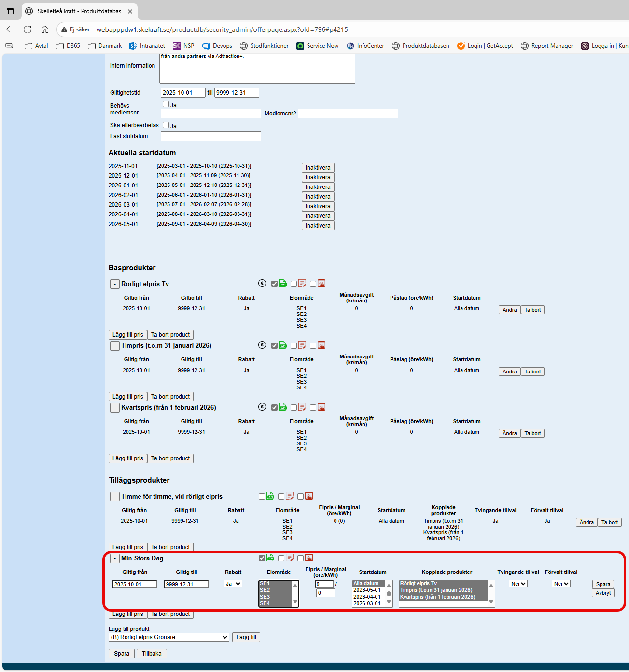Collapse the Rörligt elpris Tv section

114,284
